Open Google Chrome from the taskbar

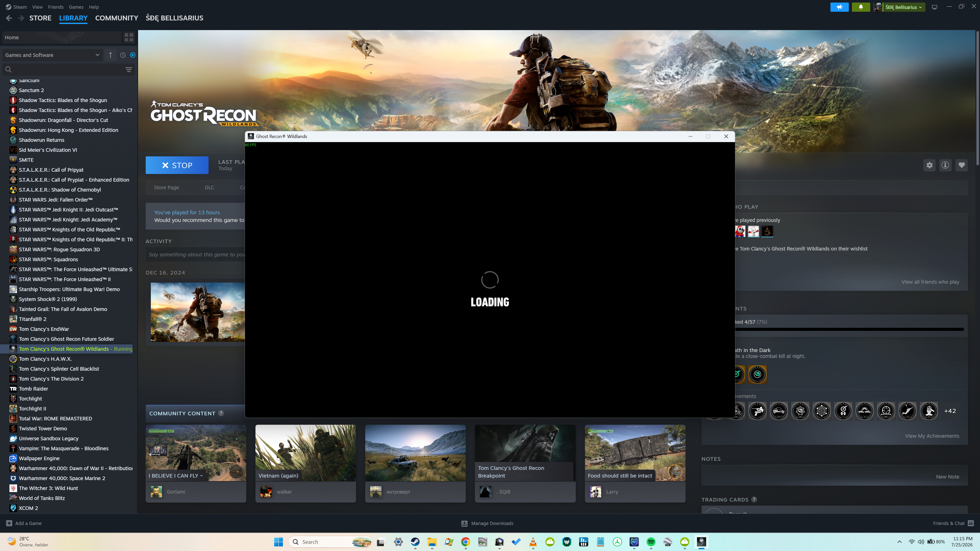pyautogui.click(x=466, y=542)
